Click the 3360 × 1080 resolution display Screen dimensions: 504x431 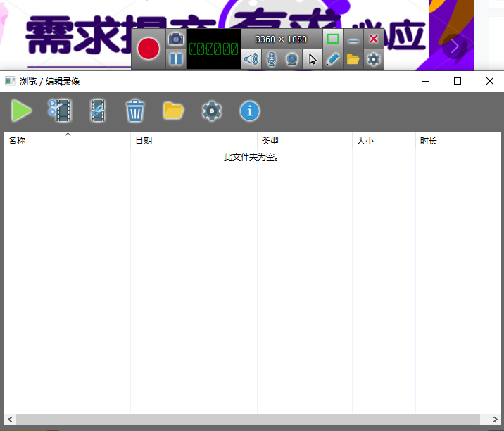(281, 39)
